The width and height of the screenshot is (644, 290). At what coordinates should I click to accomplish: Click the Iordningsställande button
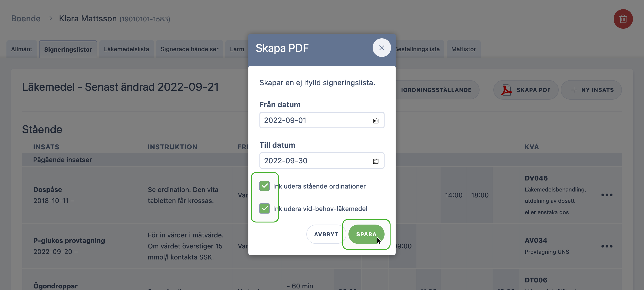click(x=436, y=90)
